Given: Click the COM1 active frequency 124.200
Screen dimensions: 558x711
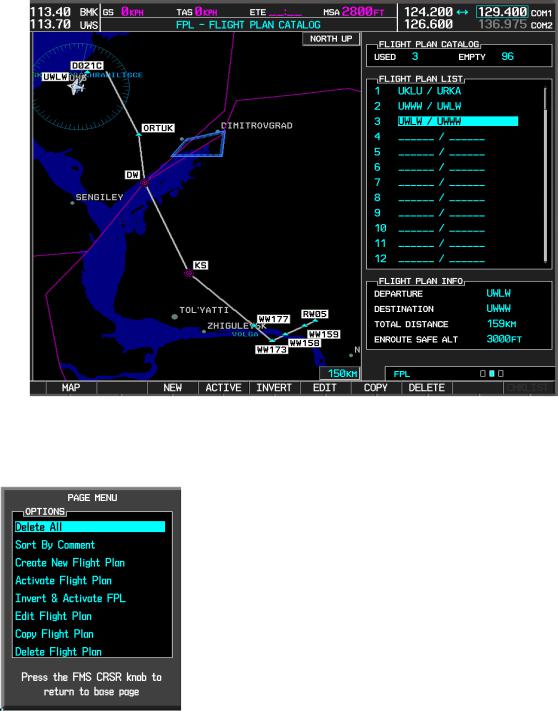Looking at the screenshot, I should pyautogui.click(x=428, y=12).
